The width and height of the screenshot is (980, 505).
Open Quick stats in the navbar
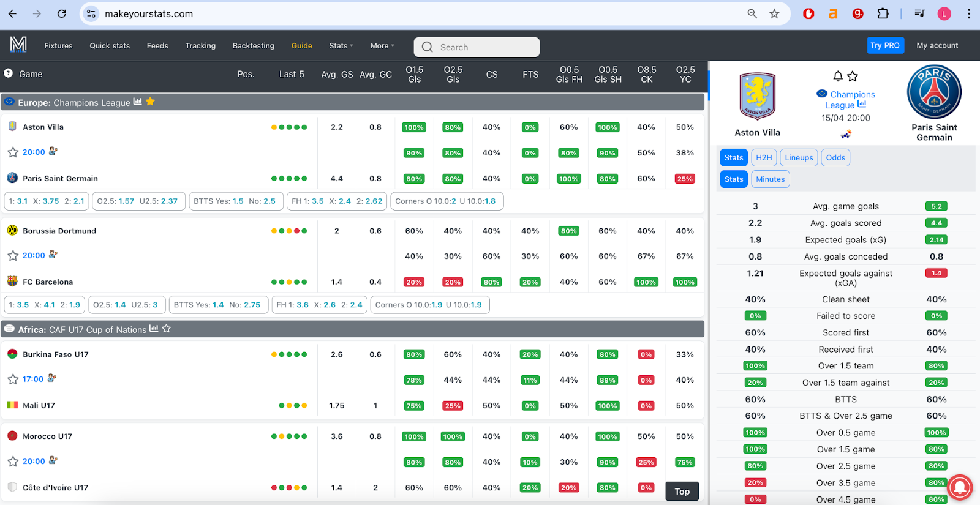pos(110,46)
